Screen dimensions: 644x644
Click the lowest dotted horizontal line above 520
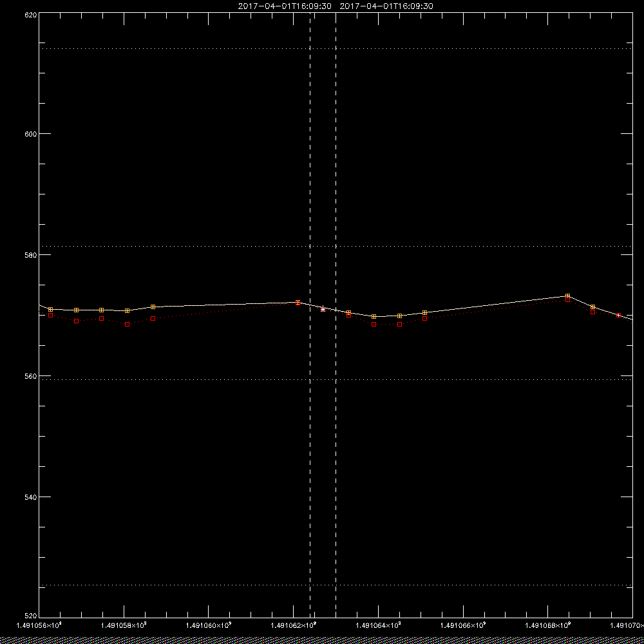click(x=336, y=585)
